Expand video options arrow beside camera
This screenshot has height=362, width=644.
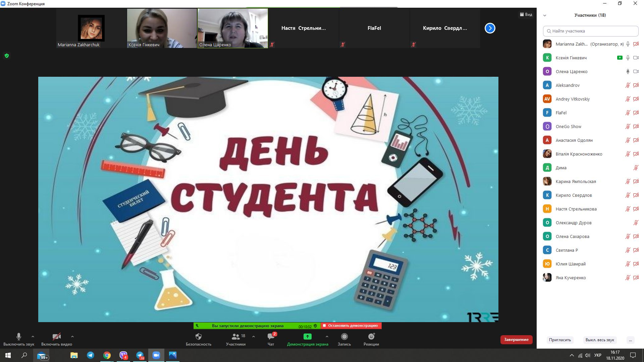[72, 337]
